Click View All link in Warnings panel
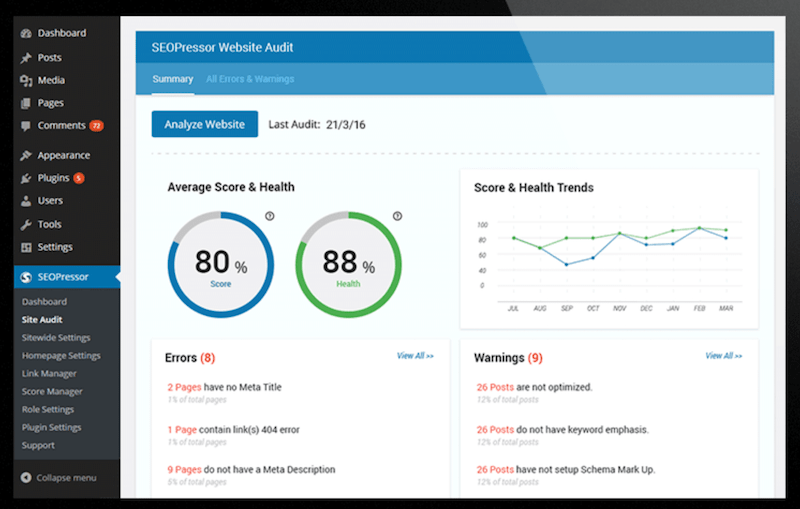Image resolution: width=800 pixels, height=509 pixels. coord(723,356)
